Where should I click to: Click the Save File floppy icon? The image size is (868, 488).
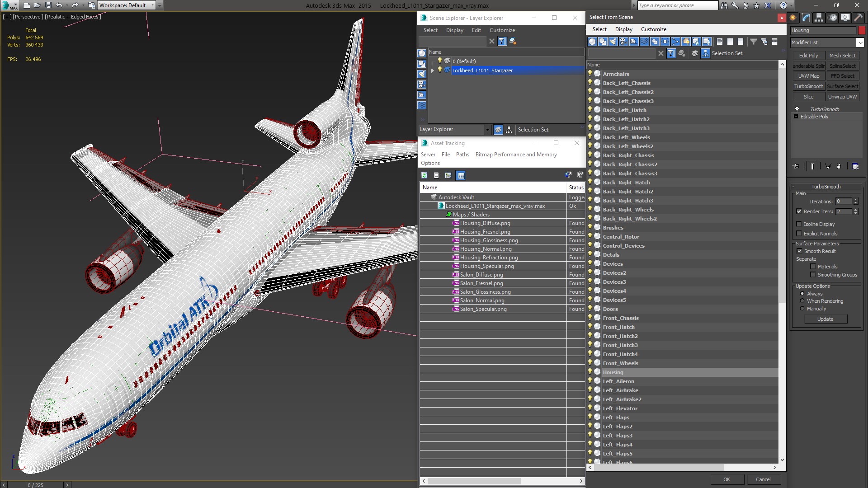click(48, 5)
